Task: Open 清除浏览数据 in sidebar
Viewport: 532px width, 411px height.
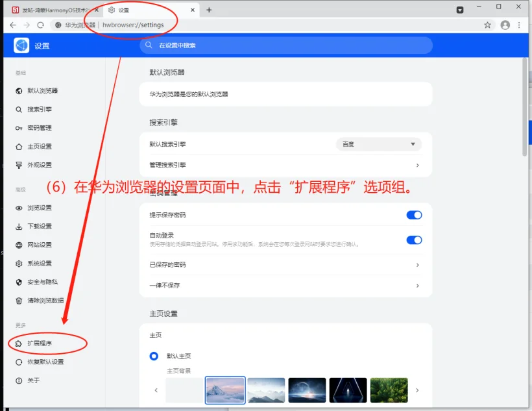Action: coord(40,301)
